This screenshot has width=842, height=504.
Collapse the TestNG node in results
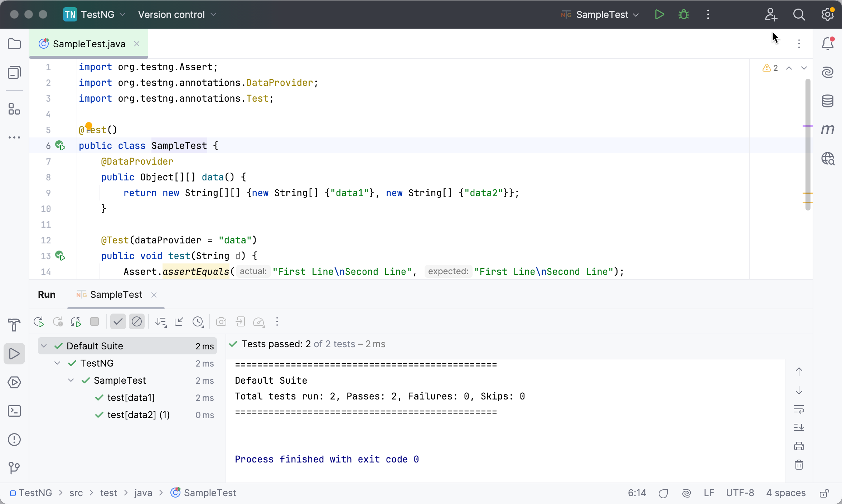[x=57, y=363]
